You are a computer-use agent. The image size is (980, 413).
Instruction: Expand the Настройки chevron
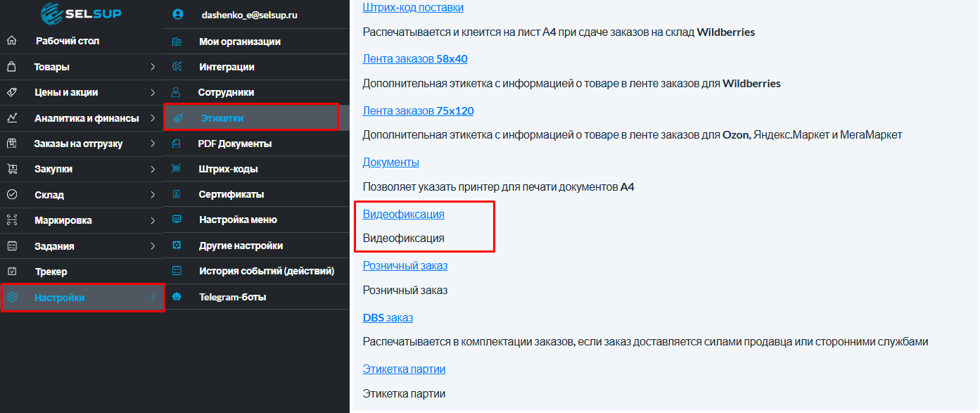(153, 298)
